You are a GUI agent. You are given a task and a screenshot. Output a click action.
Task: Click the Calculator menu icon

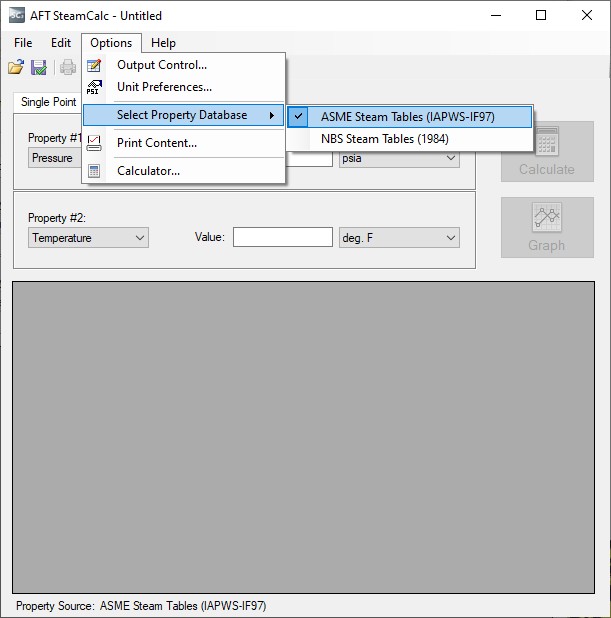click(94, 171)
